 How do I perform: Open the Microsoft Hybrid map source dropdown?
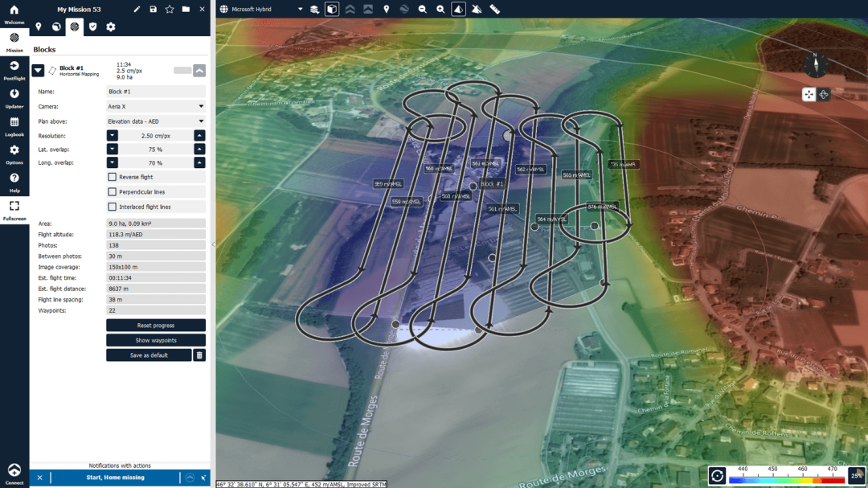click(x=264, y=10)
